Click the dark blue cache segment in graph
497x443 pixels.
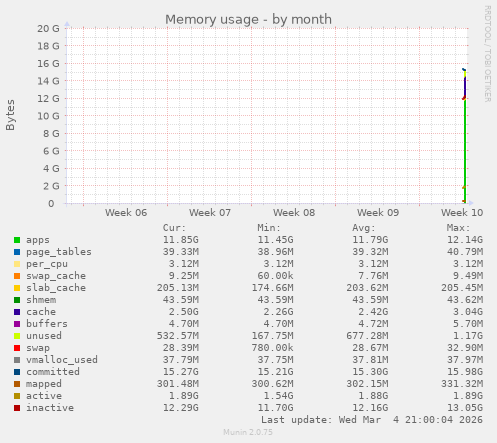pyautogui.click(x=465, y=87)
